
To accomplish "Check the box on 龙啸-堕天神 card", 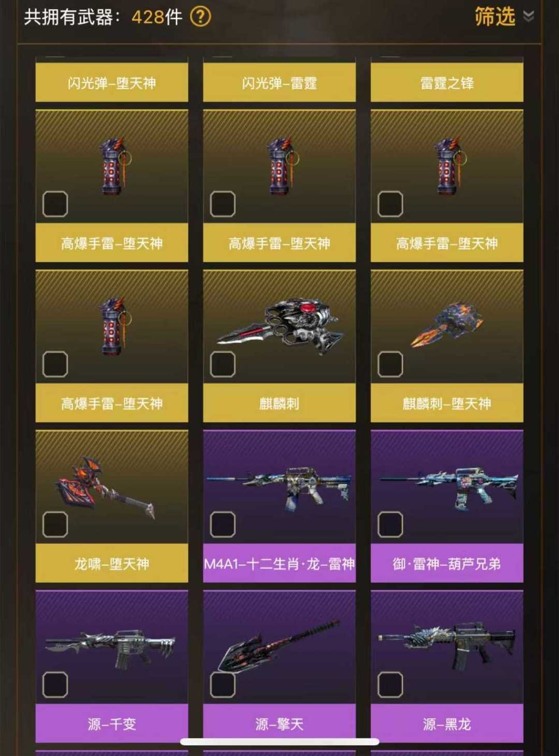I will pyautogui.click(x=55, y=525).
